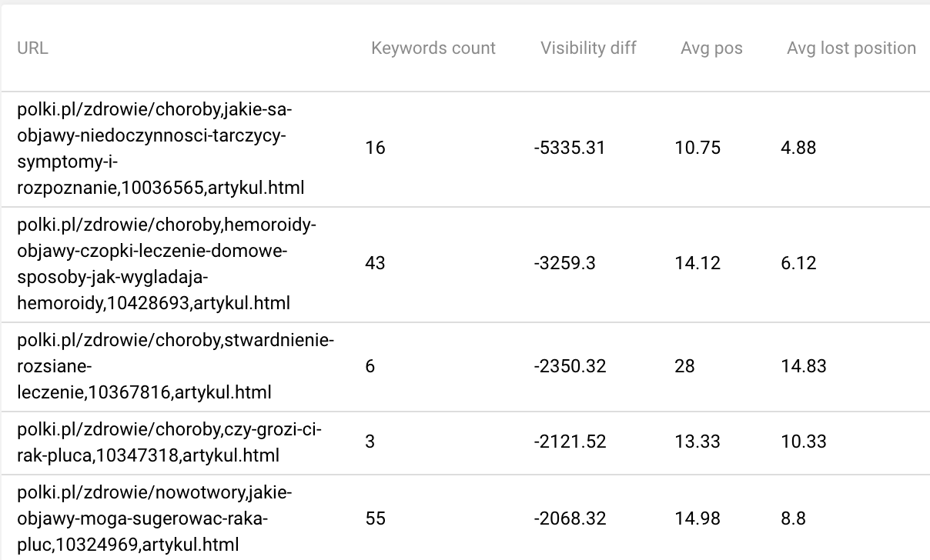Click avg lost position value 14.83

pos(803,366)
